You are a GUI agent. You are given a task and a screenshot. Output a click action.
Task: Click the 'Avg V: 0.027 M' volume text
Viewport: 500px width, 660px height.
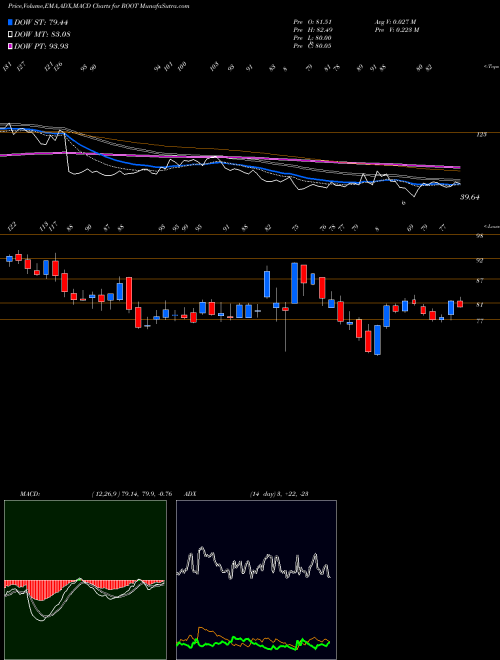pos(395,22)
